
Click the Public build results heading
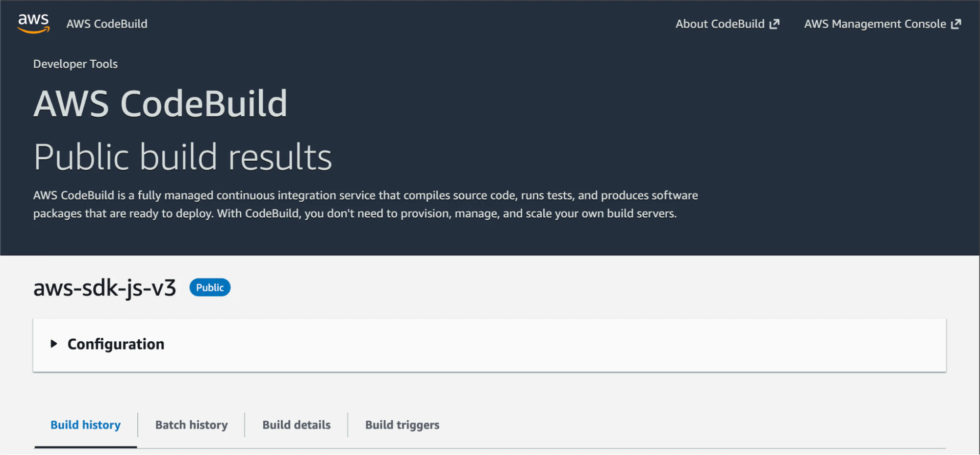pos(183,157)
